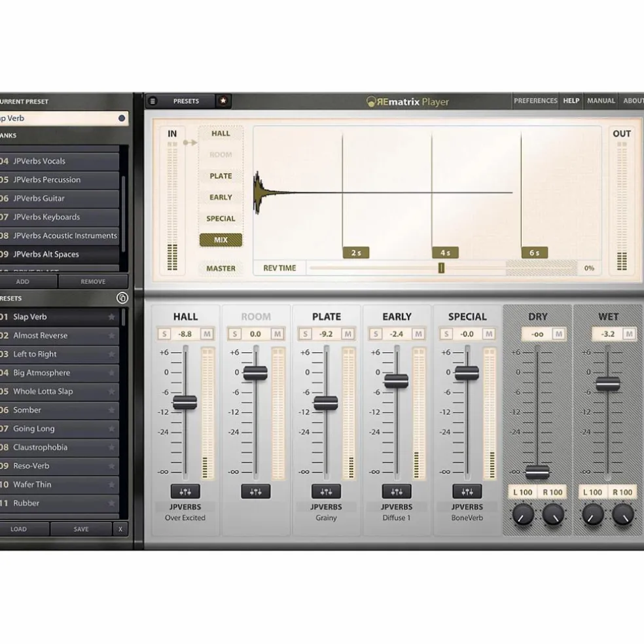
Task: Solo the EARLY channel
Action: click(x=376, y=334)
